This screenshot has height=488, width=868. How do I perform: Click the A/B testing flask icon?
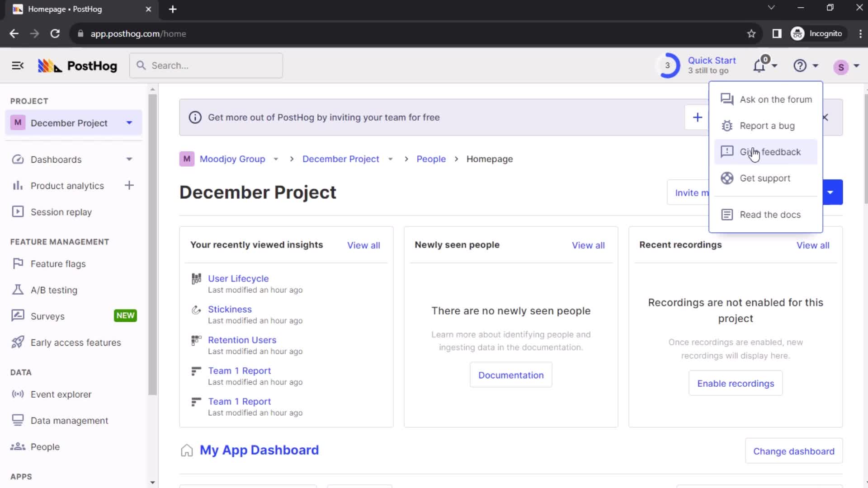coord(18,290)
